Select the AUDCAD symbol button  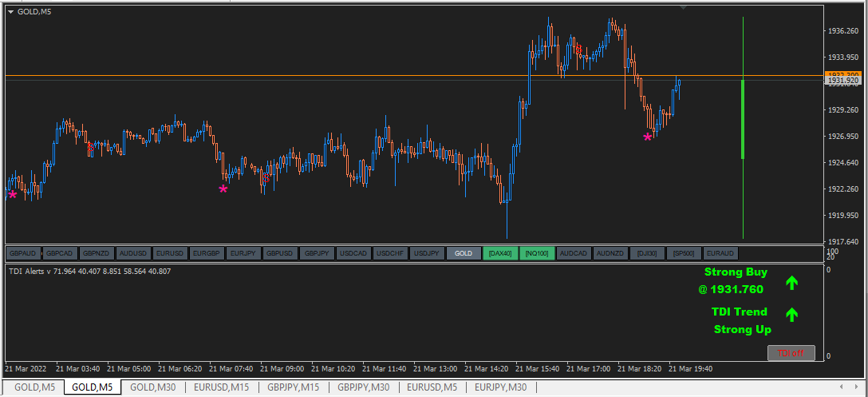[x=574, y=253]
